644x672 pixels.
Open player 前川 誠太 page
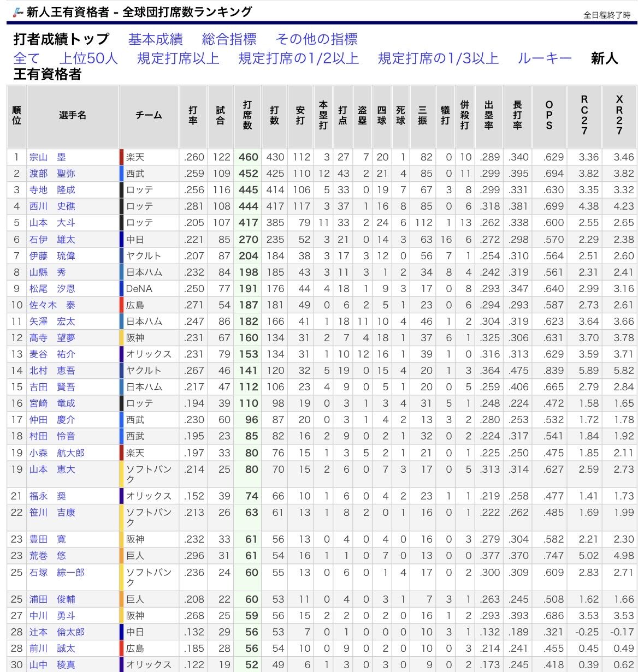(x=52, y=649)
